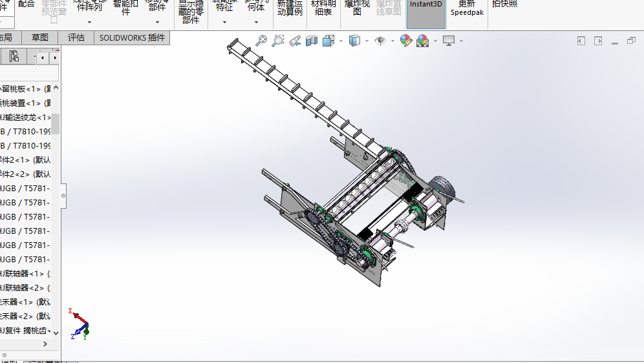The image size is (644, 363).
Task: Click the Apply Scene icon
Action: [x=423, y=41]
